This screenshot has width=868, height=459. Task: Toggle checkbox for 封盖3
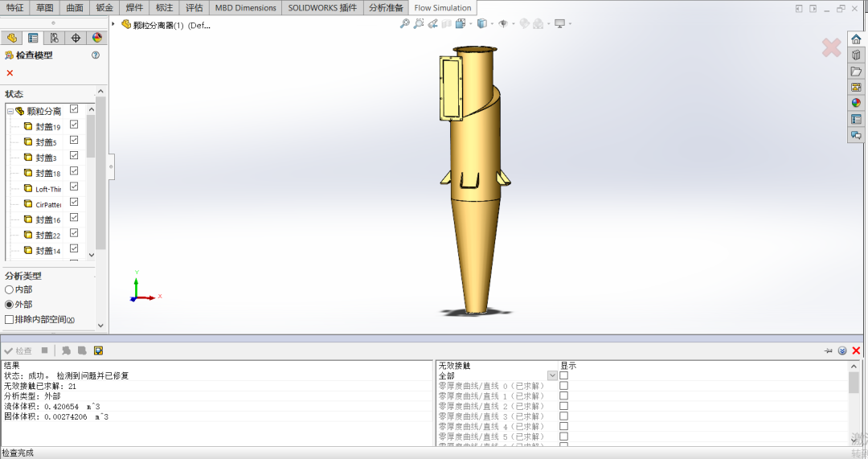click(74, 156)
